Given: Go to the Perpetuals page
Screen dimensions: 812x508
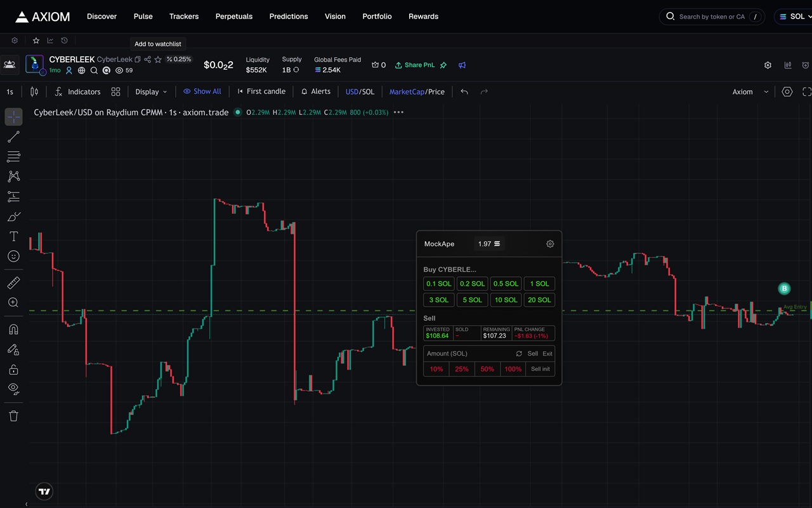Looking at the screenshot, I should [x=233, y=17].
